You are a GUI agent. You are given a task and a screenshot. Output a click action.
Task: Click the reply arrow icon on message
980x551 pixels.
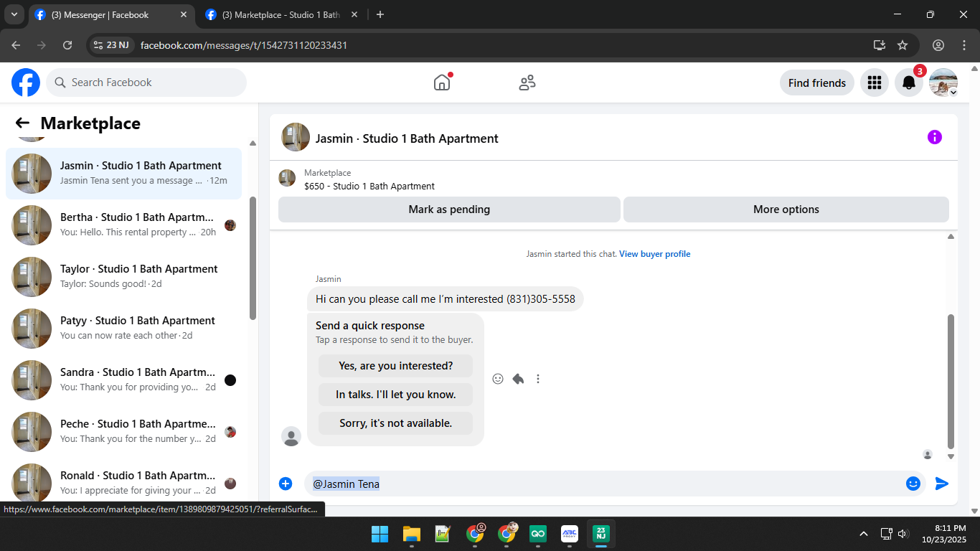518,379
